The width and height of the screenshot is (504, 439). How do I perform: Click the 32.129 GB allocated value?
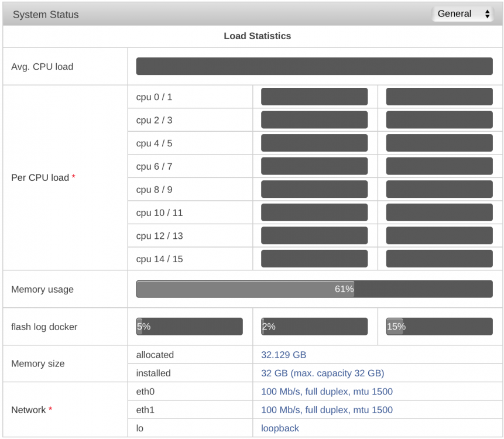(x=283, y=355)
